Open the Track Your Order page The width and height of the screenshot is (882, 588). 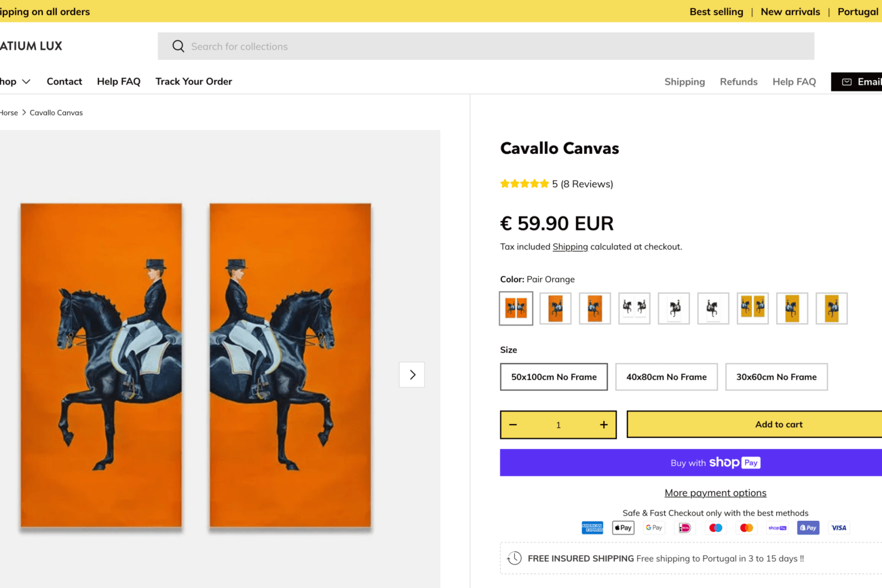[x=193, y=81]
